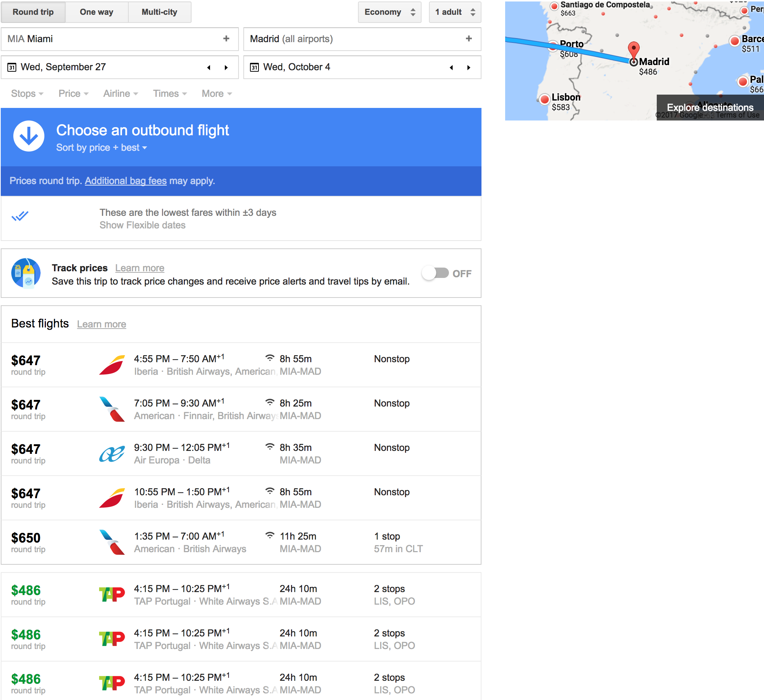Click Santiago de Compostela $663 map marker
Screen dimensions: 764x700
(554, 6)
